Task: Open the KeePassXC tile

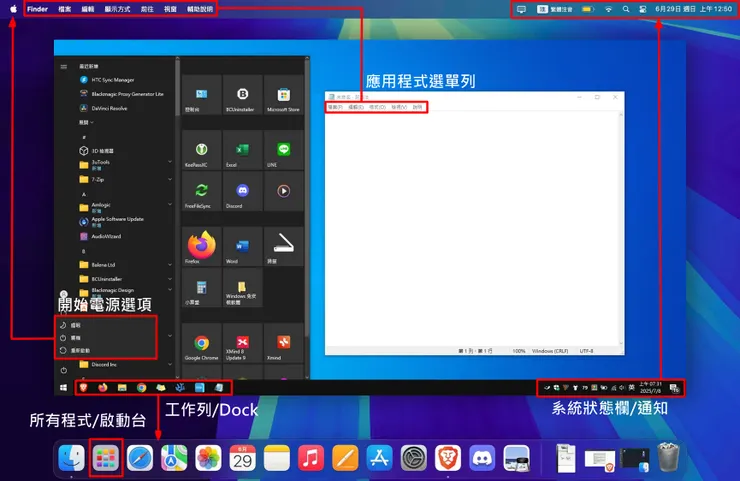Action: [202, 150]
